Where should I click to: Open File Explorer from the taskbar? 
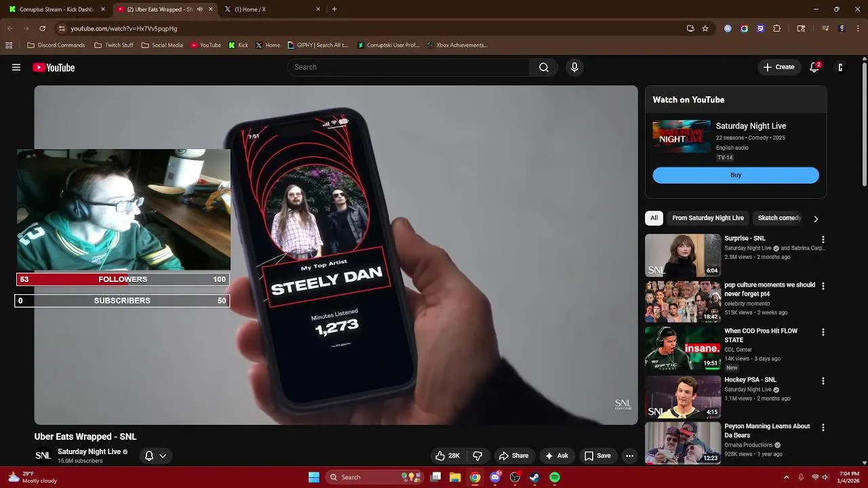click(455, 477)
